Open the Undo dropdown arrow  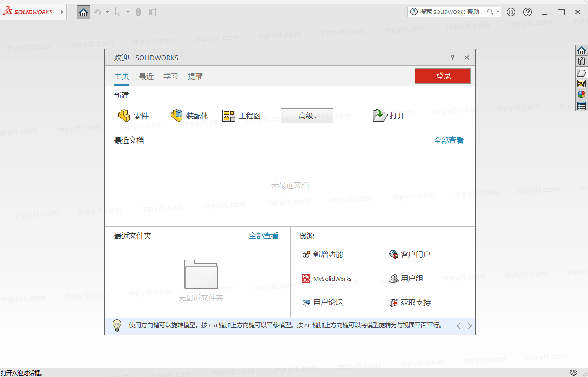(x=107, y=12)
